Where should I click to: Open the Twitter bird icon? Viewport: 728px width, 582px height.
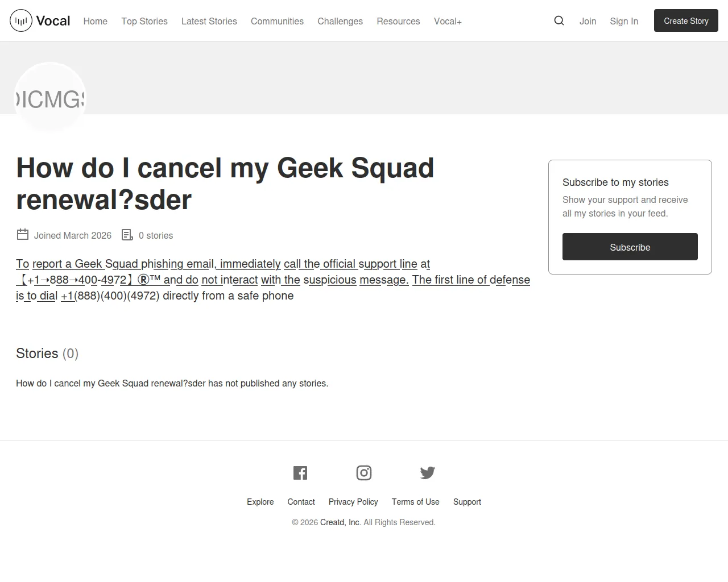tap(428, 473)
